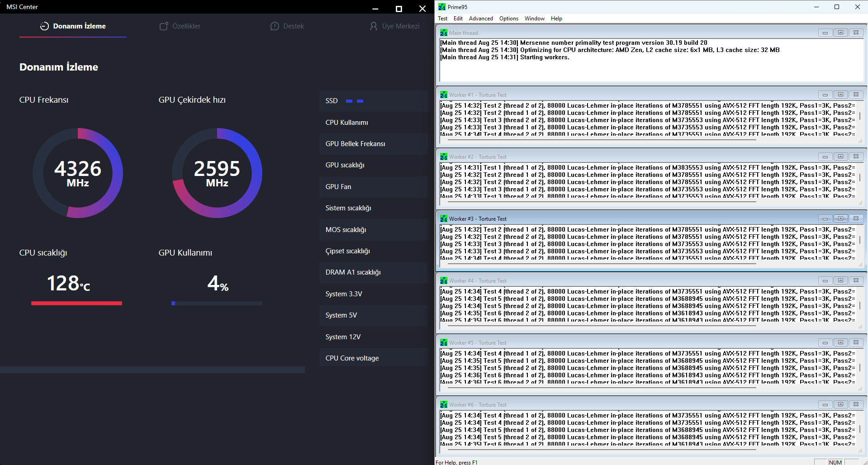Maximize Worker #1 Torture Test window

(840, 95)
